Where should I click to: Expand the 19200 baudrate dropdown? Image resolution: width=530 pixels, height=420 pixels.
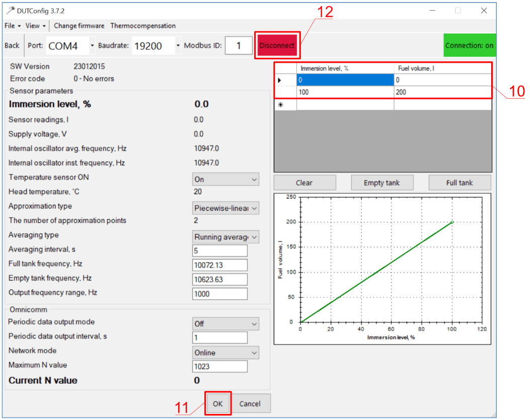(x=178, y=46)
